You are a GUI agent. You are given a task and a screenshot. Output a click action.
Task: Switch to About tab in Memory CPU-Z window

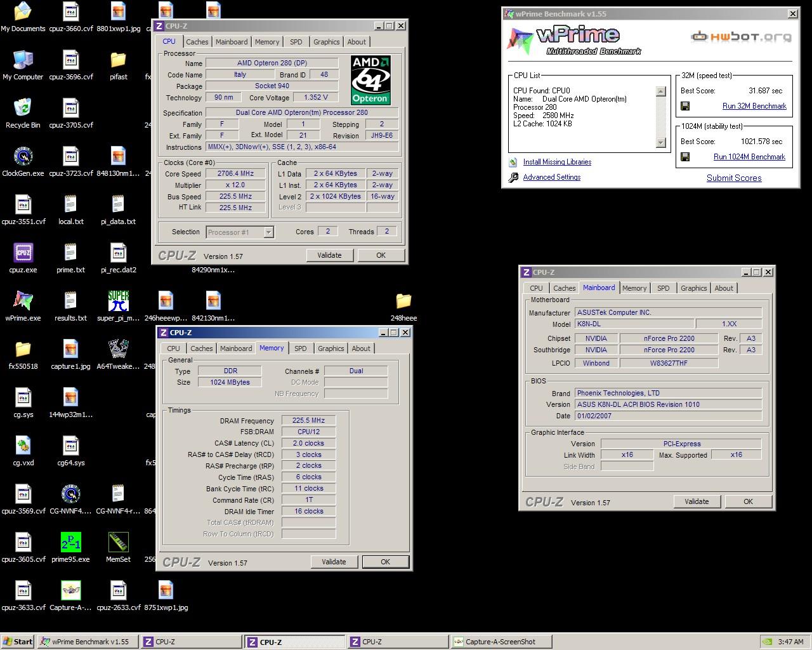361,348
